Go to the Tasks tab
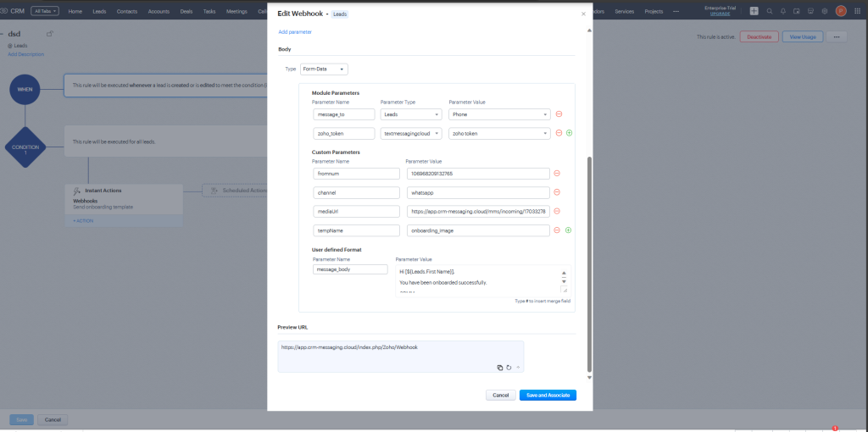 [209, 11]
